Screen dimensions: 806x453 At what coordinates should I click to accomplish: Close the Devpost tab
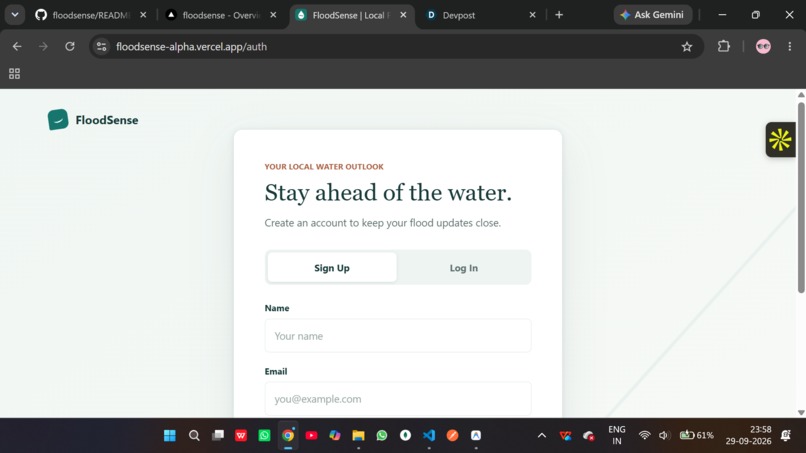pos(533,15)
